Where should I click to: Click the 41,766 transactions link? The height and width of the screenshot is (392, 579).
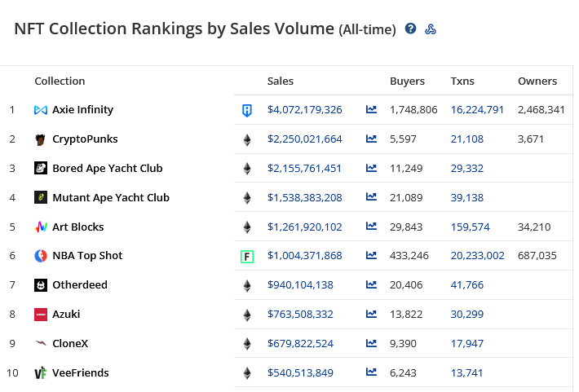click(x=466, y=285)
